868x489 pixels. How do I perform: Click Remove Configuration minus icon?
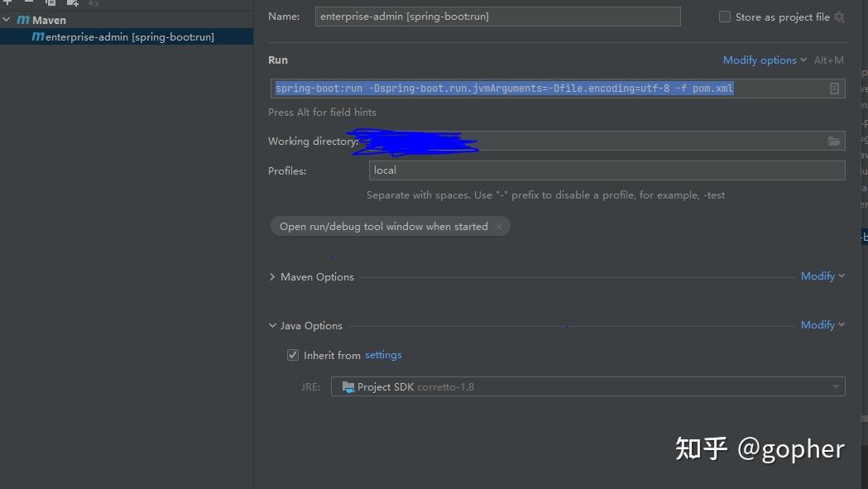pos(27,3)
